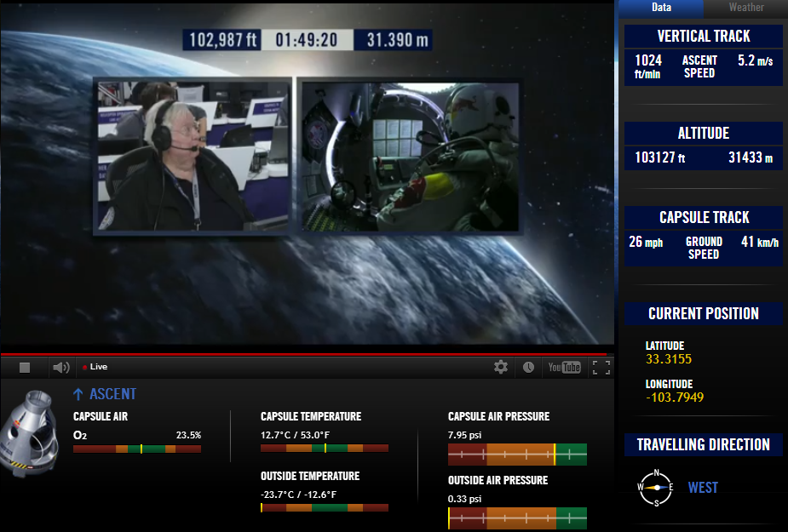
Task: Click the mission elapsed time 01:49:20
Action: pos(307,40)
